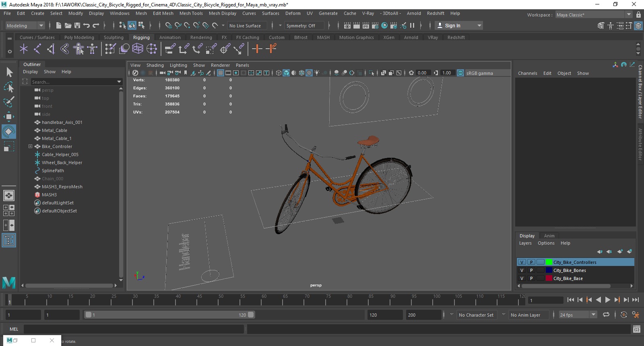The image size is (644, 346).
Task: Click the Layers Options menu
Action: coord(546,243)
